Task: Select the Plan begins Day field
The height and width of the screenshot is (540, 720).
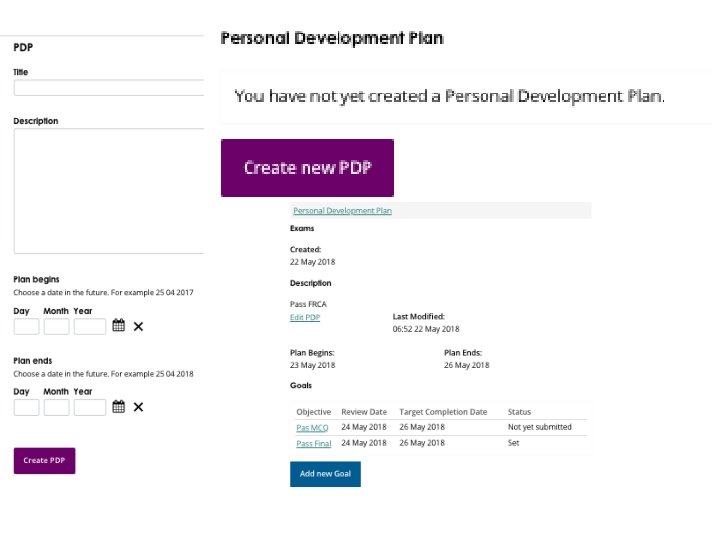Action: 26,326
